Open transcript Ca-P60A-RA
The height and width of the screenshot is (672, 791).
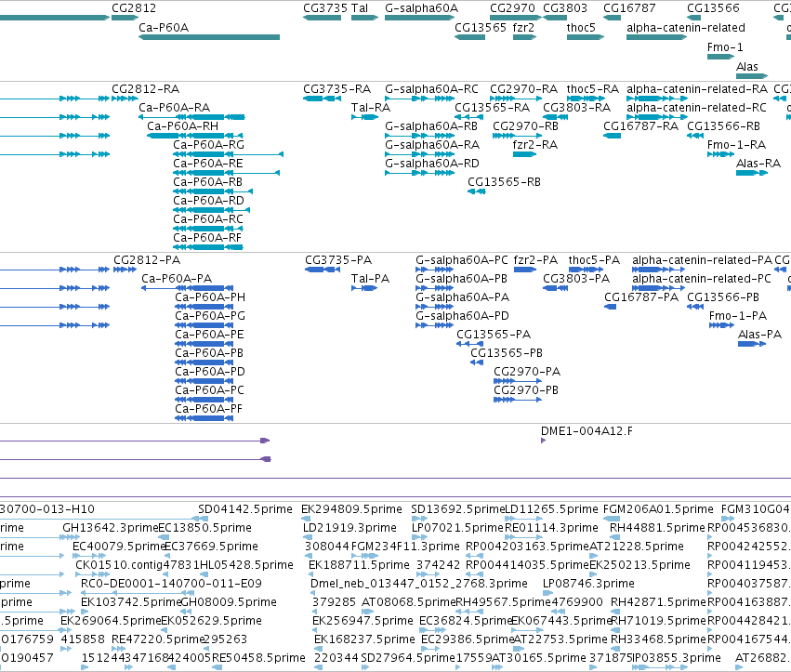(174, 108)
